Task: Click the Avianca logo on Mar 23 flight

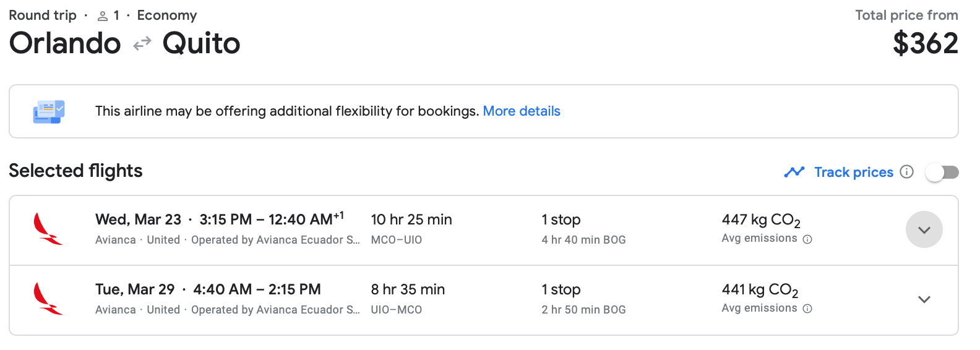Action: tap(48, 229)
